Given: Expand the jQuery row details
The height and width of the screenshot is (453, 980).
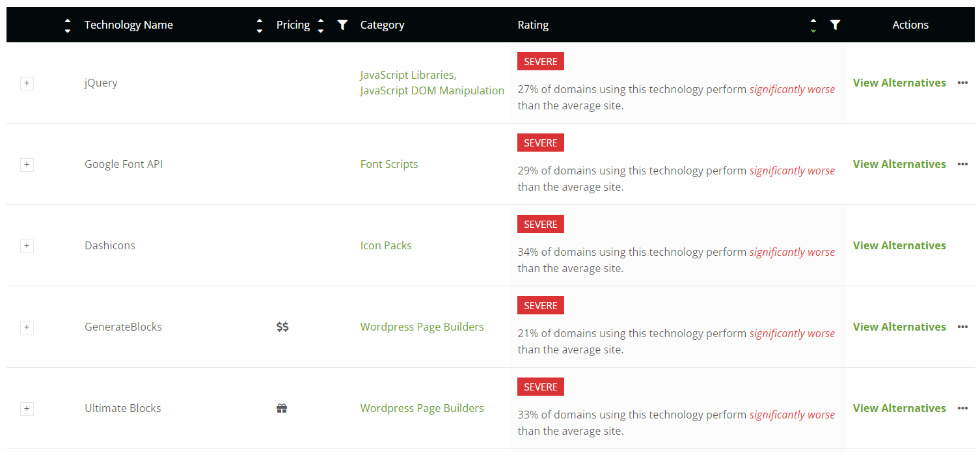Looking at the screenshot, I should click(27, 83).
